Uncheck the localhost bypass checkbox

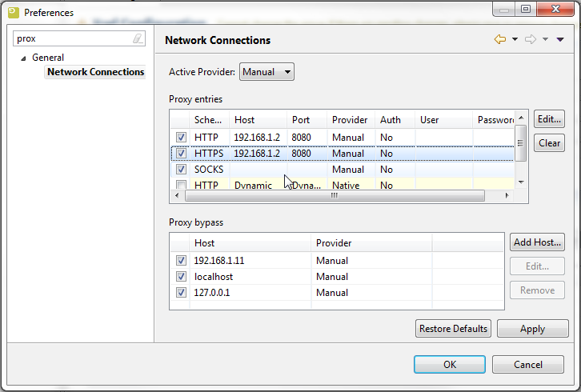(x=181, y=277)
